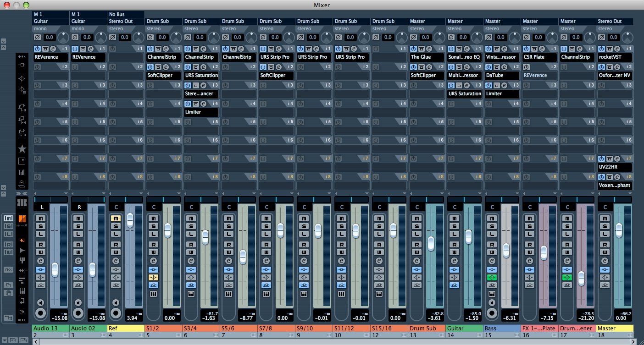Reset mixer channels with the 0<< icon
This screenshot has width=644, height=345.
pyautogui.click(x=8, y=270)
